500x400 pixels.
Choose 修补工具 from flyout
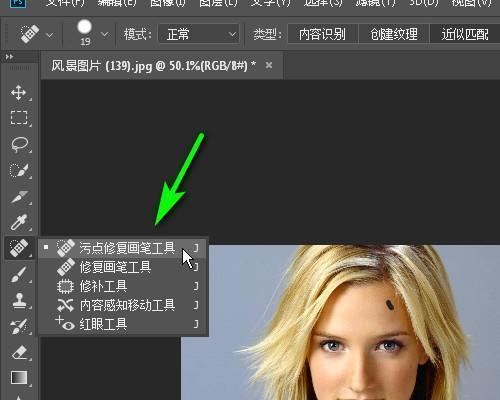(x=124, y=286)
